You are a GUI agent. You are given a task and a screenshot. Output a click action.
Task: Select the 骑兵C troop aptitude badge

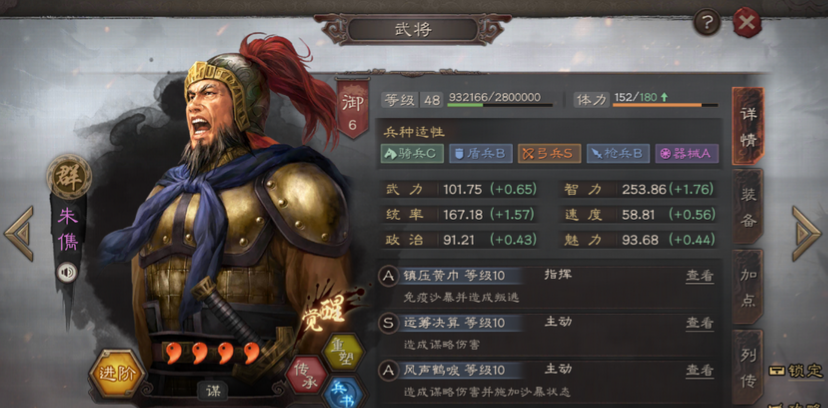[412, 153]
